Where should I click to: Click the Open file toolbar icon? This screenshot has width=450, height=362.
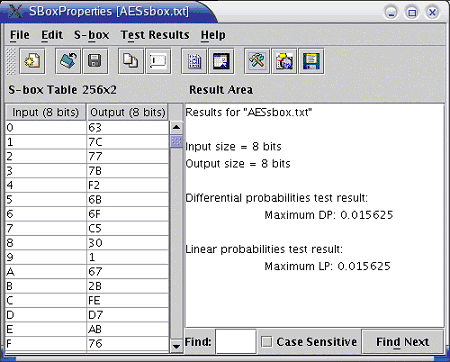tap(68, 61)
